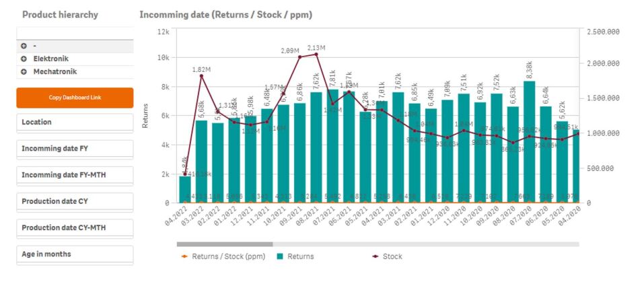Open the Location filter pane
The image size is (644, 284).
[75, 122]
